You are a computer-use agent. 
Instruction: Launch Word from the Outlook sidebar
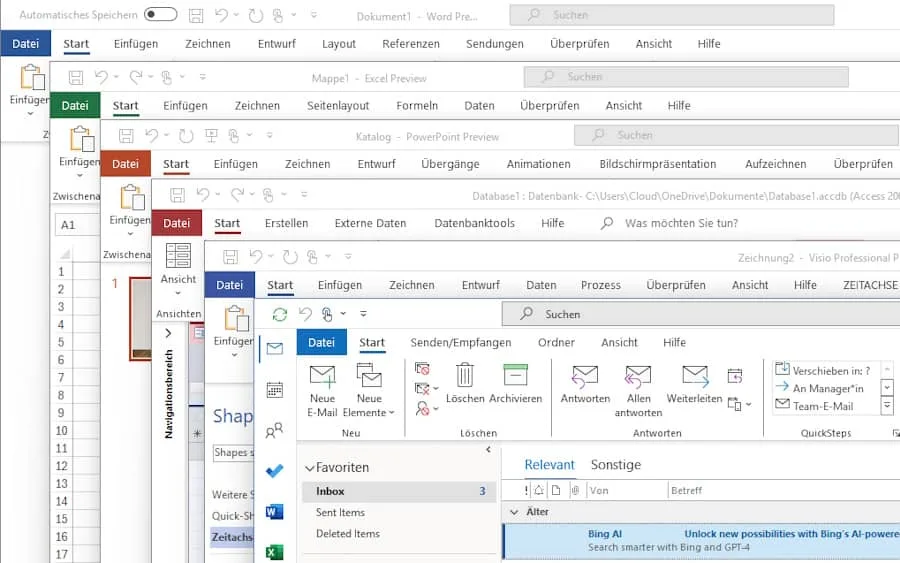coord(274,512)
